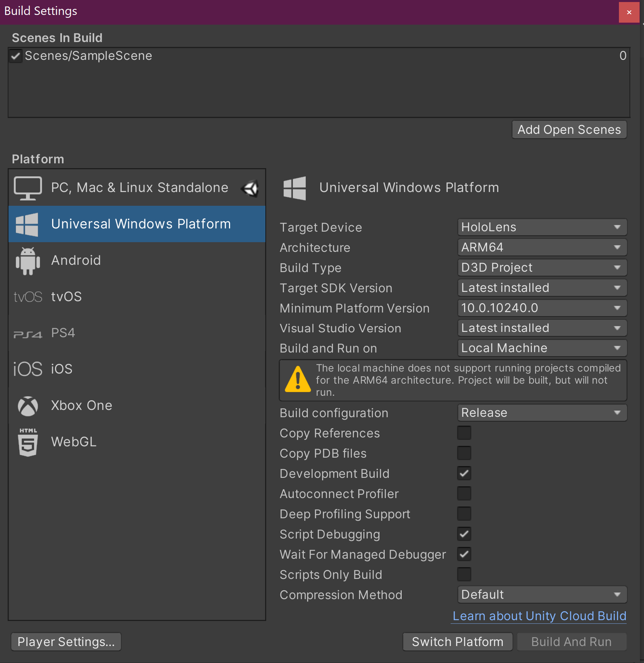Click the Target Device label

pyautogui.click(x=321, y=228)
